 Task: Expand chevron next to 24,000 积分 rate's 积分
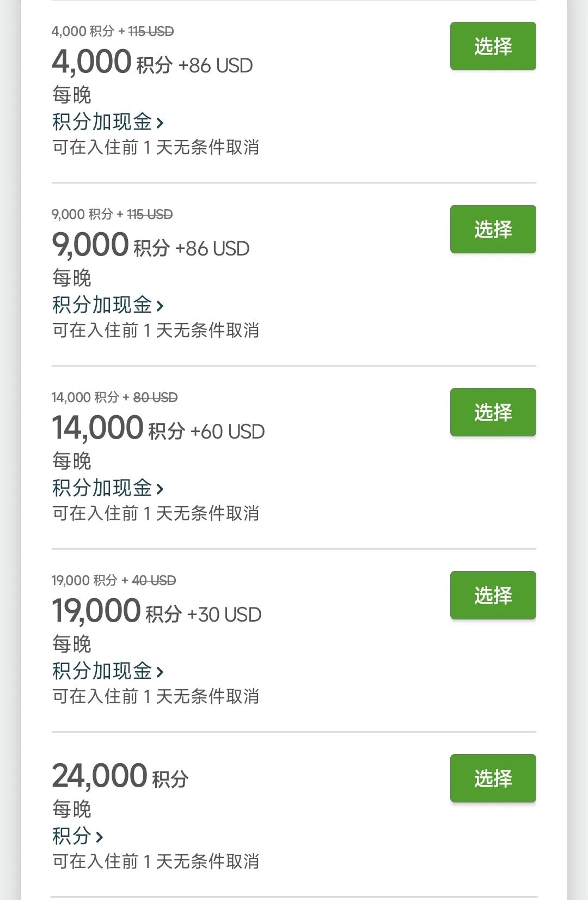tap(99, 837)
